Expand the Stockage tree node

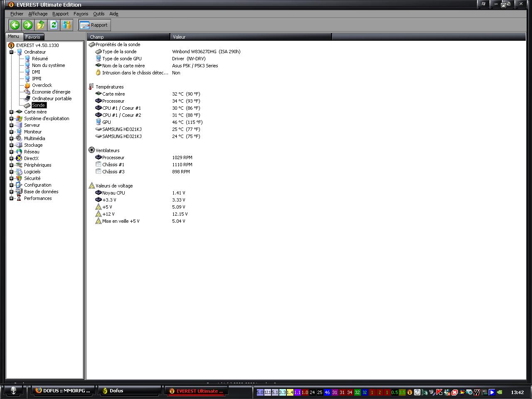(x=12, y=145)
